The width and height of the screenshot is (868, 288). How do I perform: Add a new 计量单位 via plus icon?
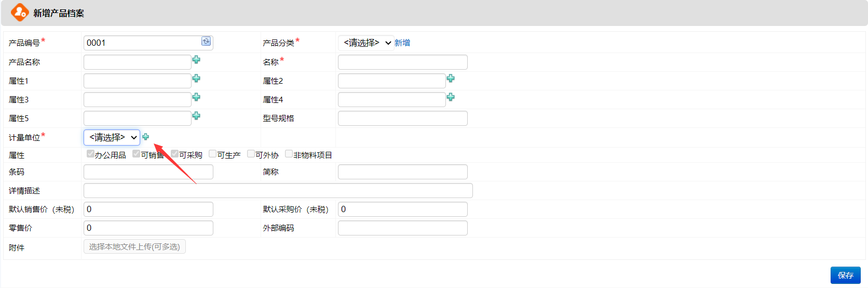146,137
